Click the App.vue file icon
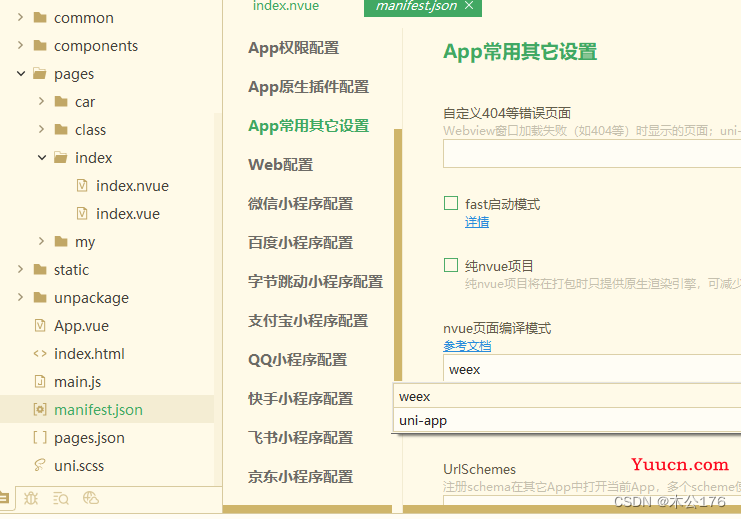 (x=40, y=325)
